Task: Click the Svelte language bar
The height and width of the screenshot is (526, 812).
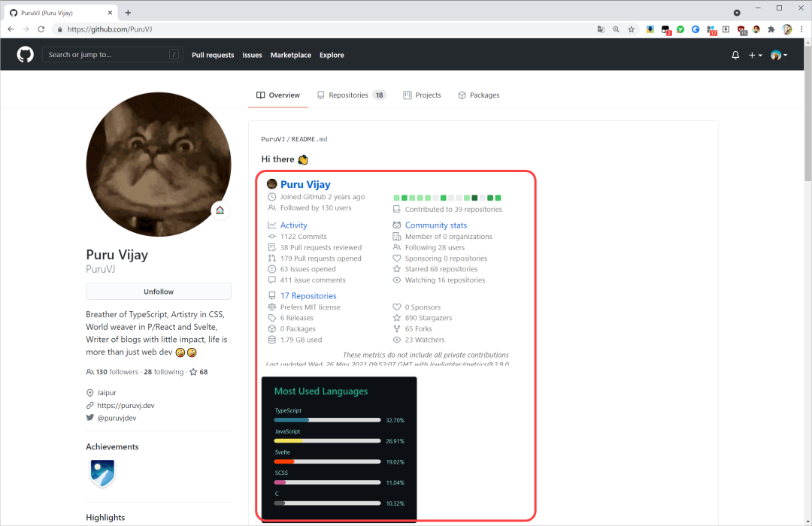Action: 327,461
